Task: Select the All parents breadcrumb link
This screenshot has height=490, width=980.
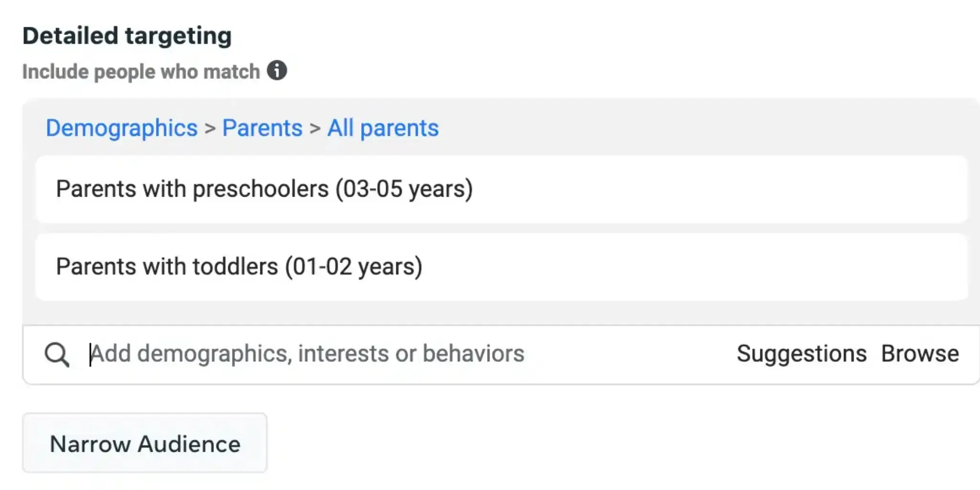Action: tap(383, 128)
